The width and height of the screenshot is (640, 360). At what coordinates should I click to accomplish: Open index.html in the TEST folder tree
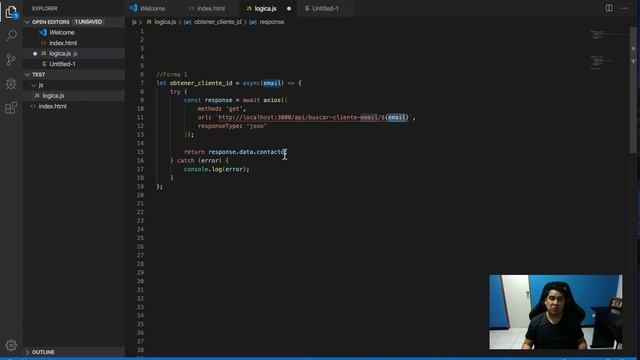(x=74, y=106)
